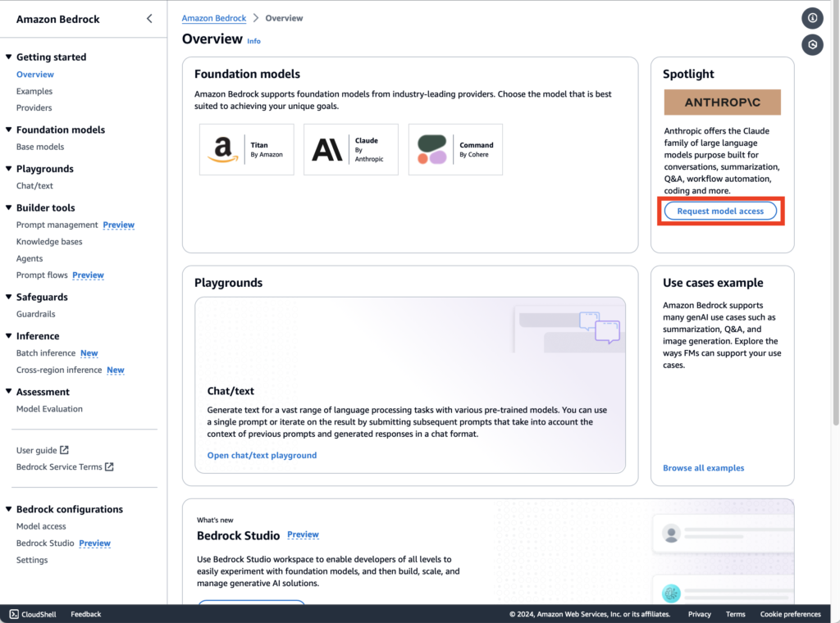Open Batch inference page
Image resolution: width=840 pixels, height=623 pixels.
(46, 353)
